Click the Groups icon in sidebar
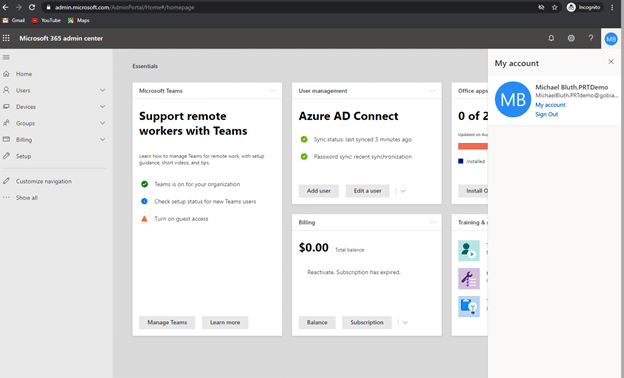This screenshot has height=378, width=624. pos(6,123)
